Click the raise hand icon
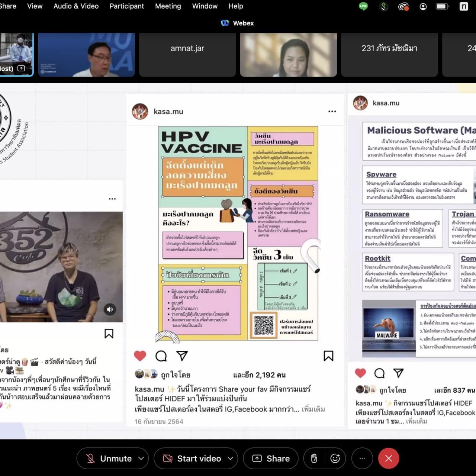 (314, 459)
